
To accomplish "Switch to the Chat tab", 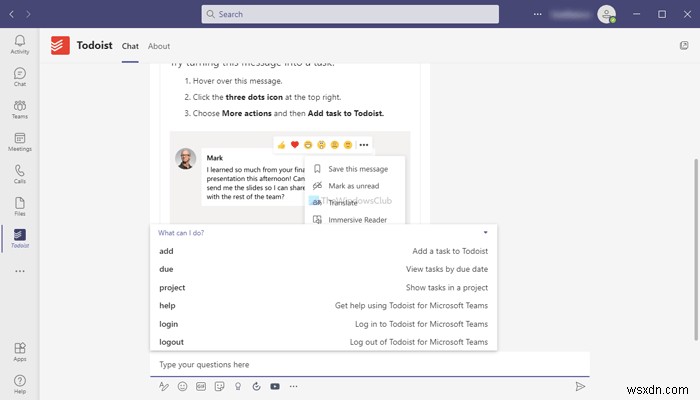I will [x=130, y=46].
